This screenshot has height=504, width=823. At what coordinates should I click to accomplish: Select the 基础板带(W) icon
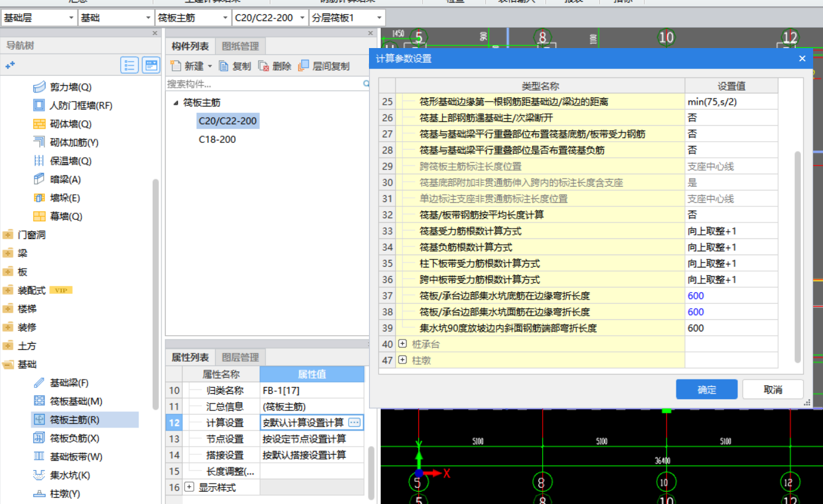click(x=39, y=457)
